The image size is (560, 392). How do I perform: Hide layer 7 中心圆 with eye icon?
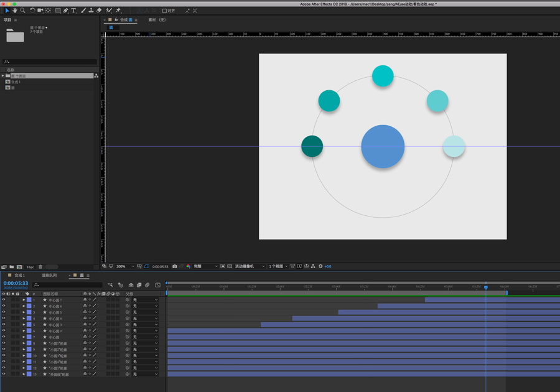click(x=4, y=337)
